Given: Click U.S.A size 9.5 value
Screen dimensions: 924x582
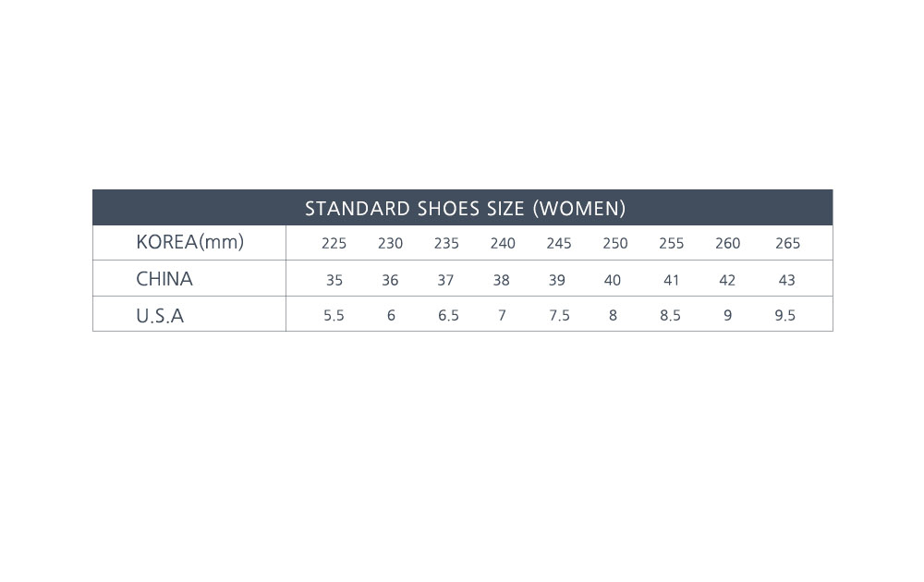Looking at the screenshot, I should pos(784,316).
